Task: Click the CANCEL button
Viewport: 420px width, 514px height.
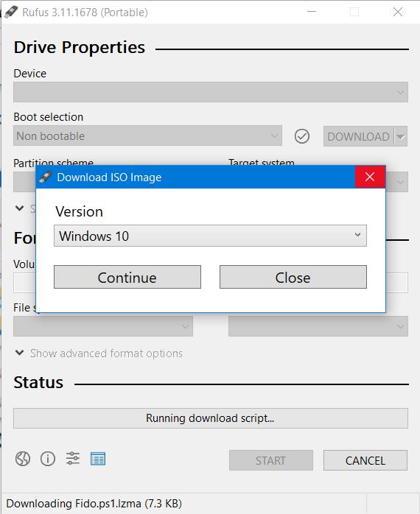Action: pos(365,460)
